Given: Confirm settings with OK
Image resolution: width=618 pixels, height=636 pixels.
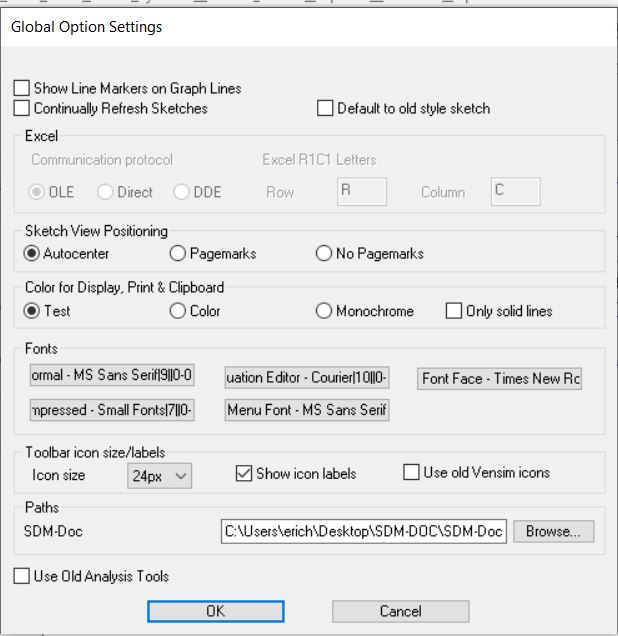Looking at the screenshot, I should (x=216, y=611).
